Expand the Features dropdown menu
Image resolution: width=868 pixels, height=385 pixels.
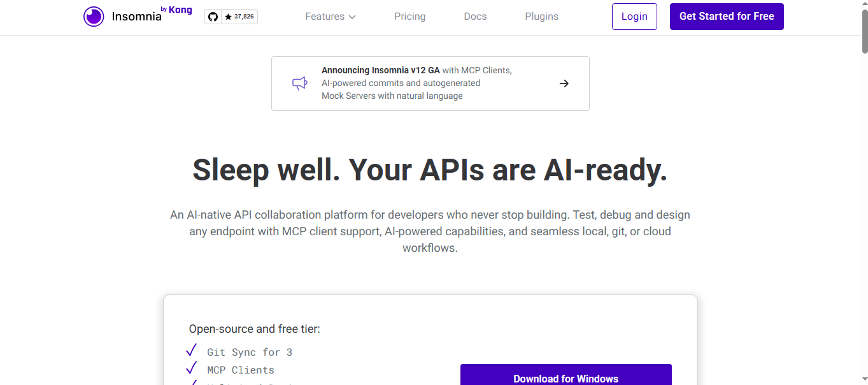coord(331,17)
